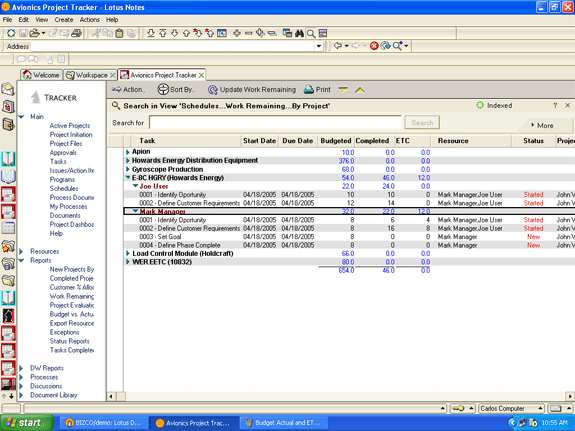Open the Edit menu
This screenshot has height=431, width=575.
click(23, 20)
